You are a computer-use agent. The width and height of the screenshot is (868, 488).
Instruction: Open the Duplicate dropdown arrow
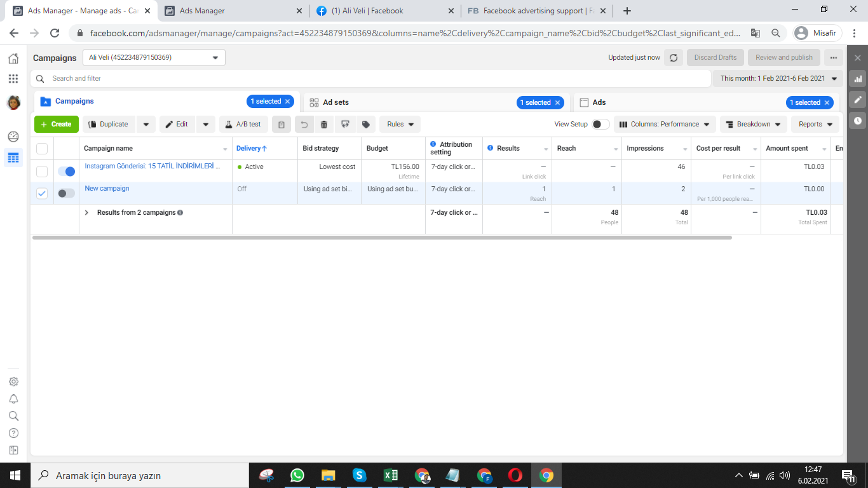click(146, 125)
